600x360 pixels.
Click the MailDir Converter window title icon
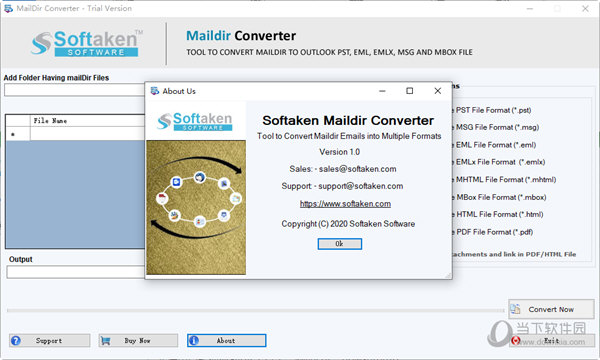coord(8,8)
